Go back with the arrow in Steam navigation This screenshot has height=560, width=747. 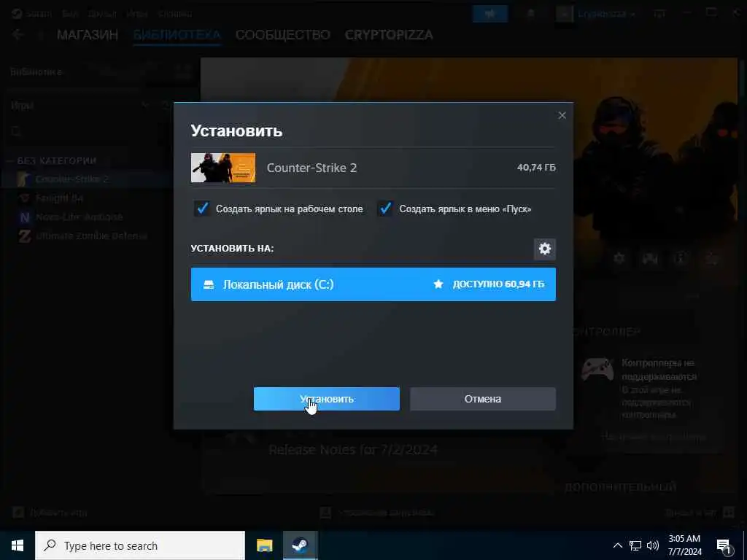(x=18, y=35)
